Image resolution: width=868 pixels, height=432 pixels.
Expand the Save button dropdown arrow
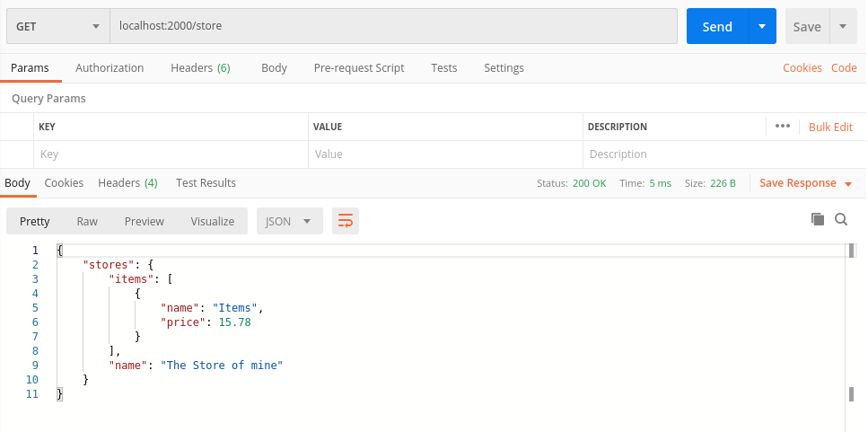click(x=843, y=26)
